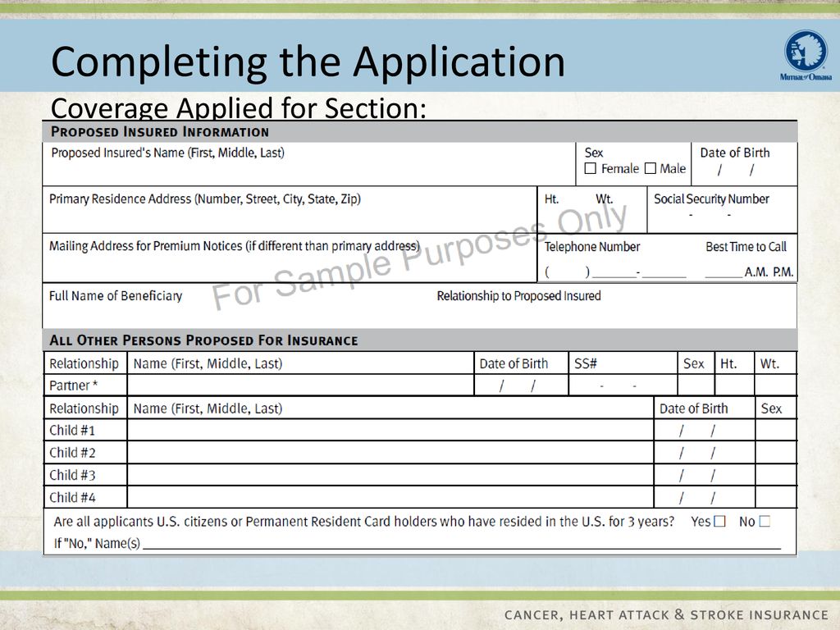Select A.M. for best time to call
Image resolution: width=840 pixels, height=630 pixels.
[x=756, y=272]
